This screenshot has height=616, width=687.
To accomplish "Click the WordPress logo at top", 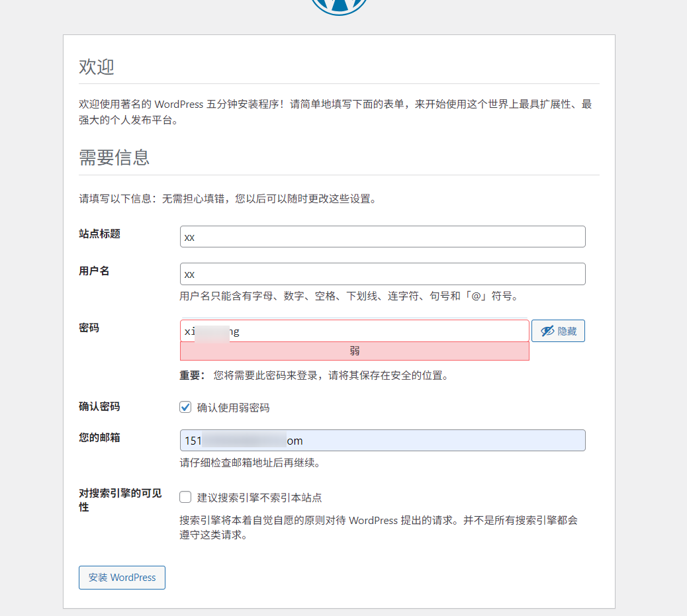I will tap(339, 6).
